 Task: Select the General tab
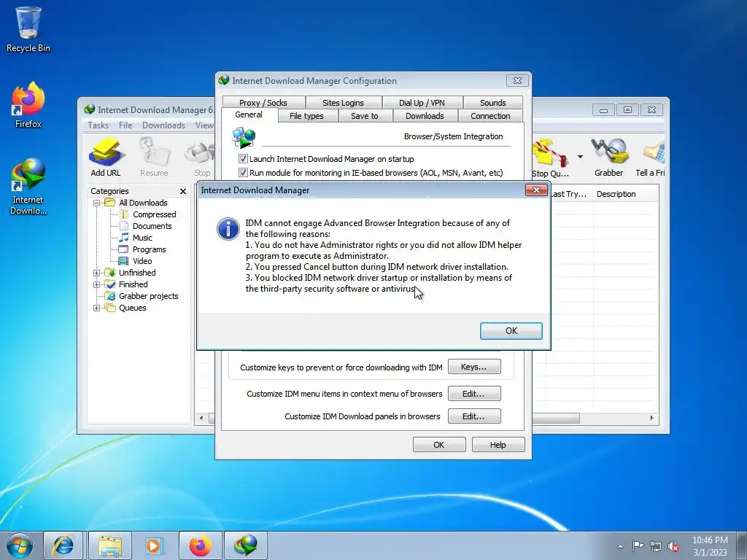pyautogui.click(x=249, y=114)
